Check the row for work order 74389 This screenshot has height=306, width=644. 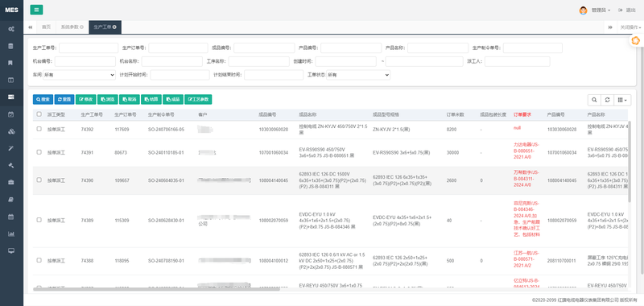click(39, 220)
